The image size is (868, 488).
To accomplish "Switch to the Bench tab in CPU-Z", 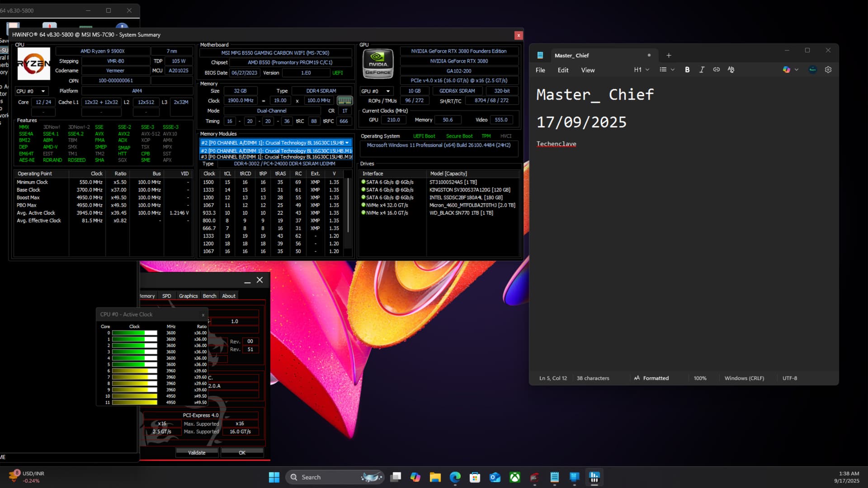I will click(x=209, y=296).
